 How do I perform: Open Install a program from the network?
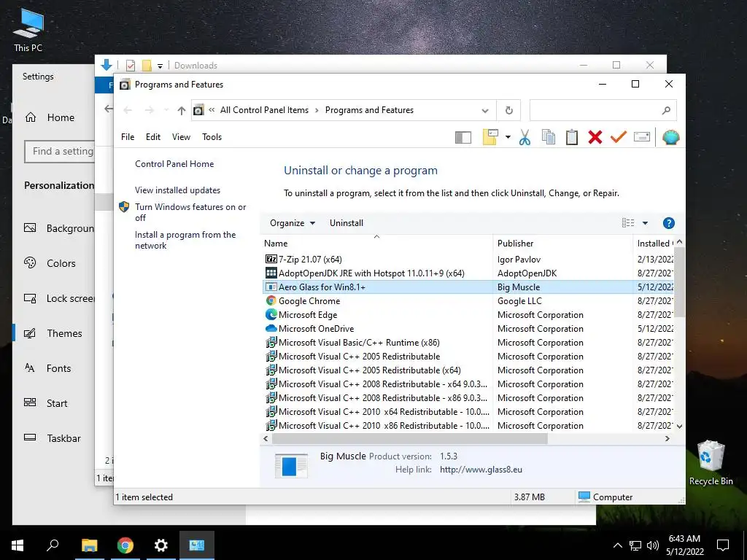coord(185,240)
